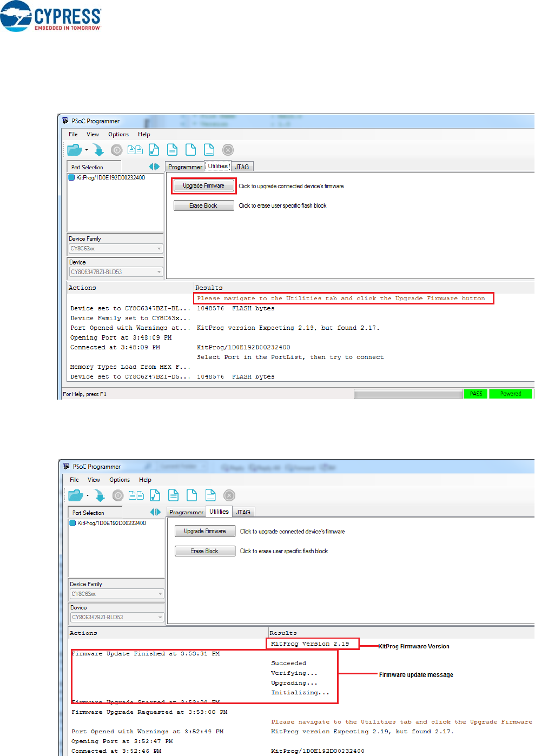Select KitProg port entry in top window list
This screenshot has width=535, height=756.
coord(110,178)
